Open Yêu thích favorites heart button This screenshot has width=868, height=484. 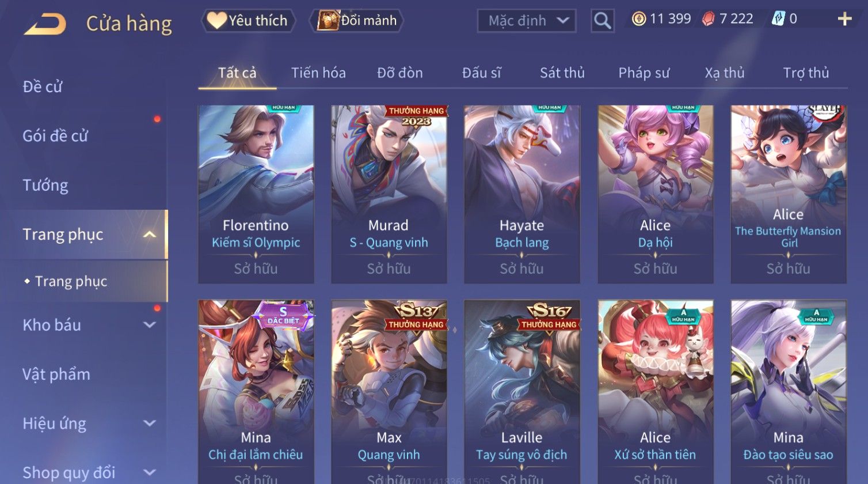(x=248, y=21)
